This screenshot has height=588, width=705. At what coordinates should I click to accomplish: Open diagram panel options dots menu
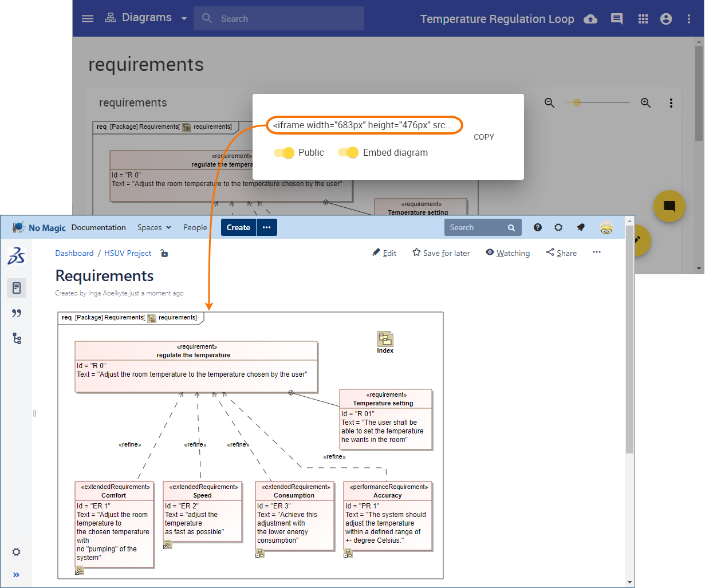pyautogui.click(x=671, y=103)
